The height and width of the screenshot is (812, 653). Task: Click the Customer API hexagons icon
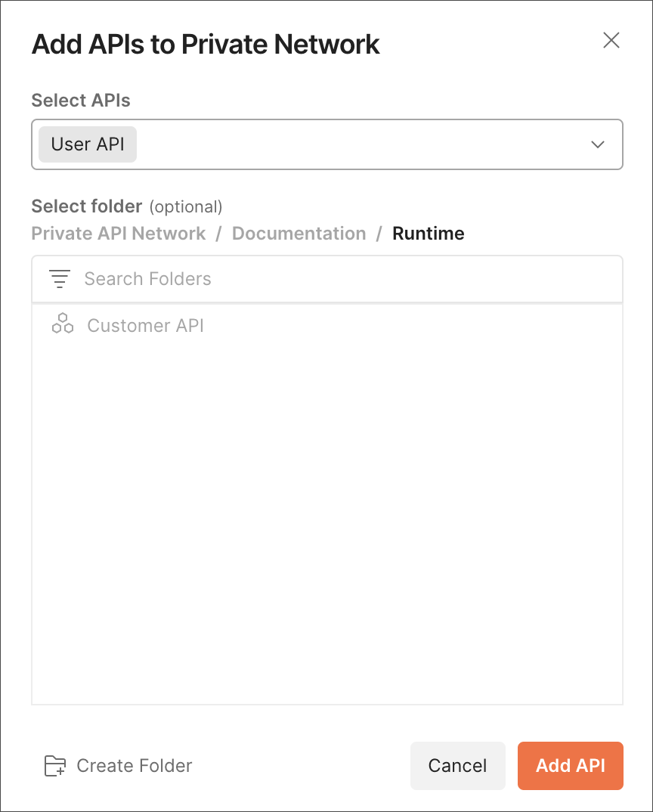point(63,323)
